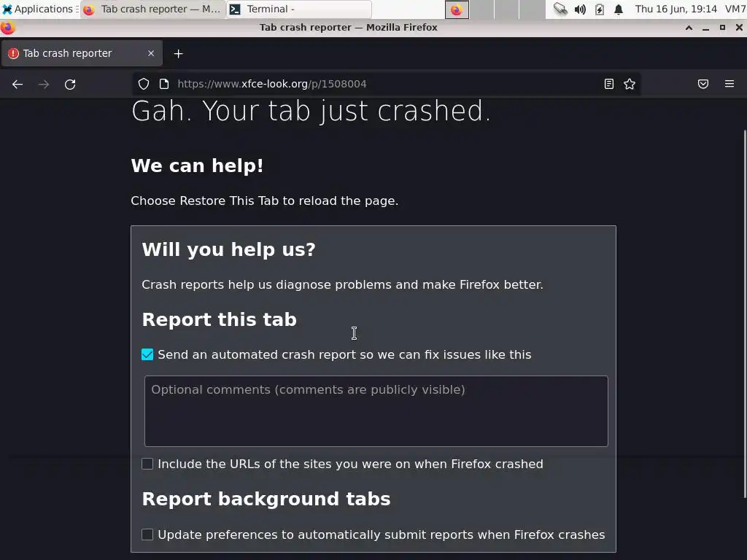747x560 pixels.
Task: Select the Tab crash reporter browser tab
Action: tap(82, 53)
